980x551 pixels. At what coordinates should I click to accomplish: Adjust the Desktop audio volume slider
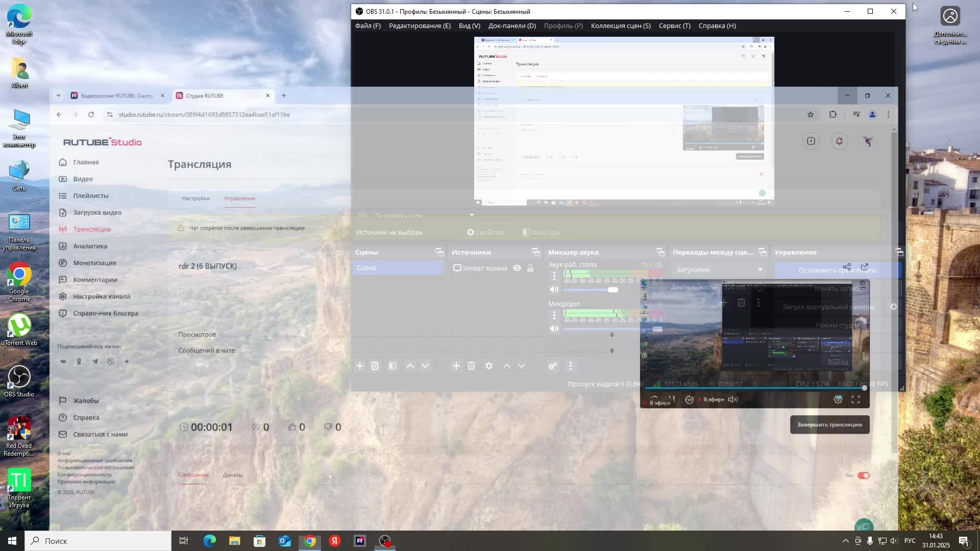tap(612, 289)
